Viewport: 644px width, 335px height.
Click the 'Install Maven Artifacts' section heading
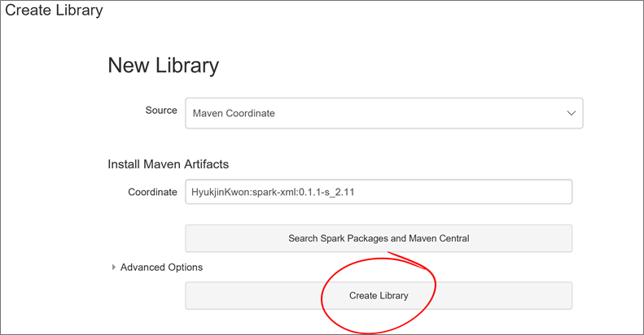(168, 164)
